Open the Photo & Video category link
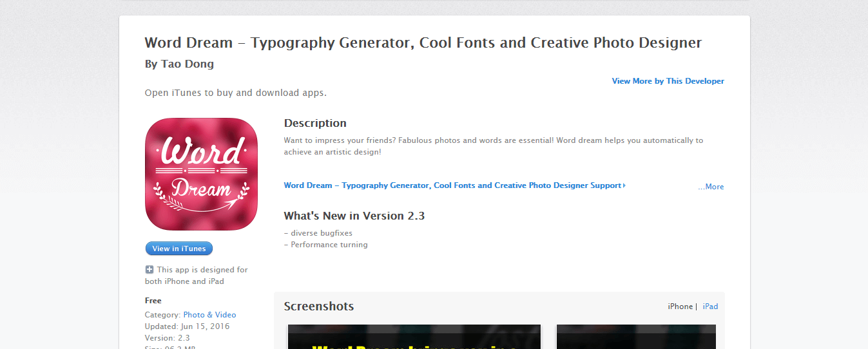868x349 pixels. pos(209,315)
